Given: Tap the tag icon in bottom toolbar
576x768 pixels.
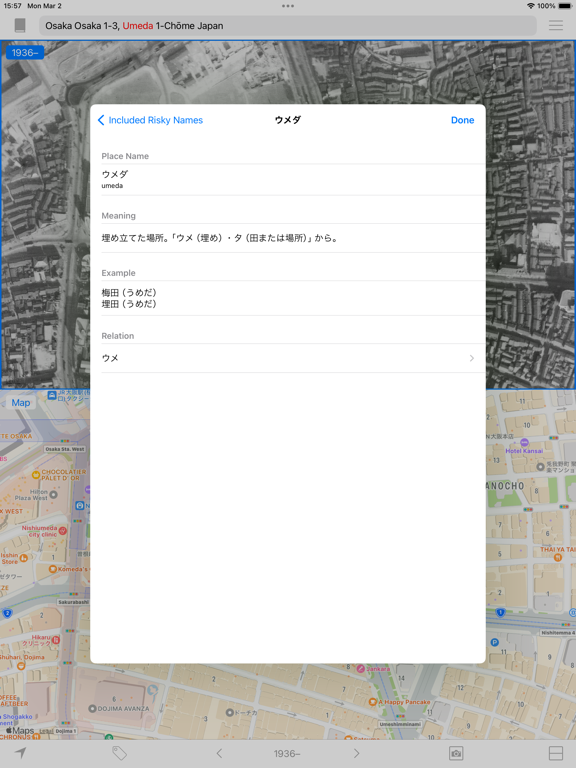Looking at the screenshot, I should [x=120, y=753].
